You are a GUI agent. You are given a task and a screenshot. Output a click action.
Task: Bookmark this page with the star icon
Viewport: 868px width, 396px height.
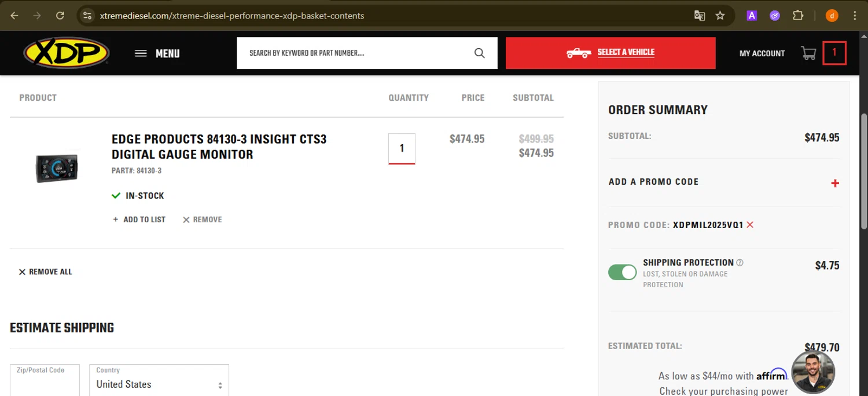720,16
